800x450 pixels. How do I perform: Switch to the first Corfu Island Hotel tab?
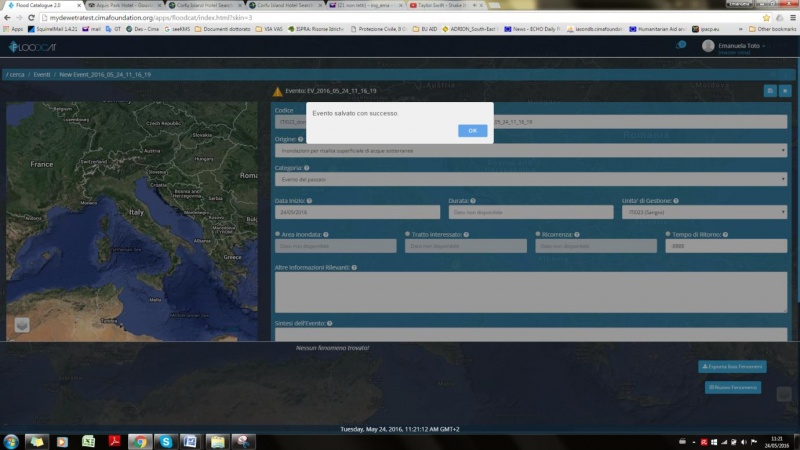[x=205, y=5]
